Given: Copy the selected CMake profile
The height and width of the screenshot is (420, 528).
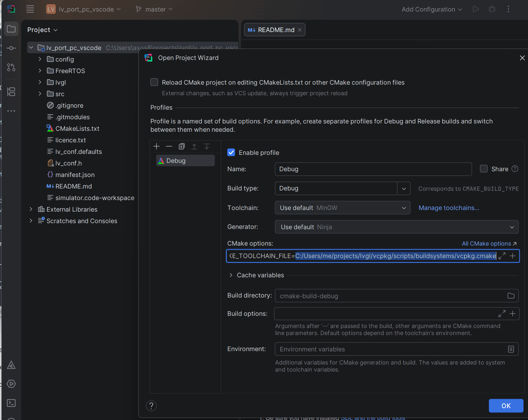Looking at the screenshot, I should click(181, 147).
